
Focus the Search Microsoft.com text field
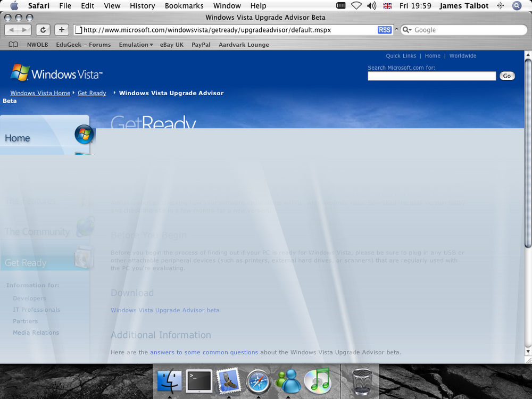pyautogui.click(x=431, y=76)
